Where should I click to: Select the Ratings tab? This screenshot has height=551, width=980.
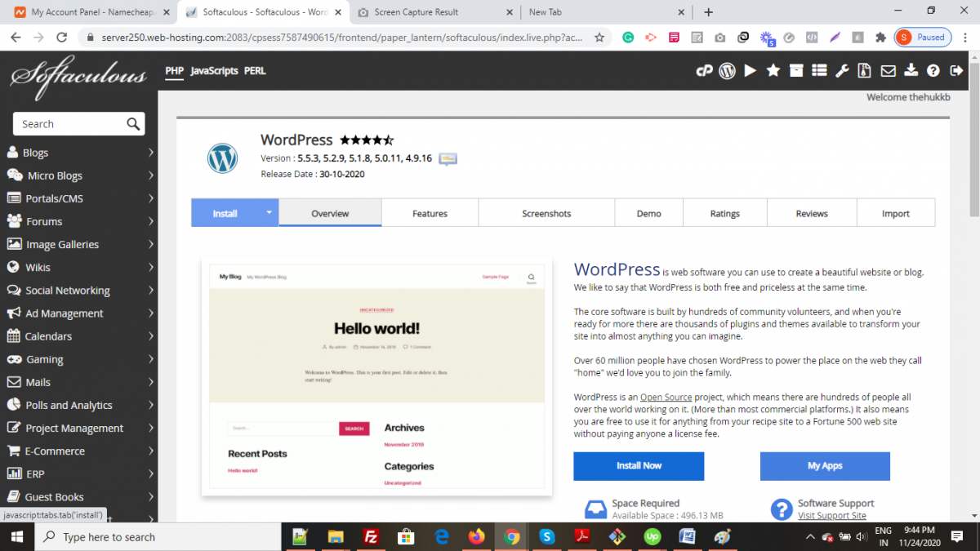(x=724, y=212)
